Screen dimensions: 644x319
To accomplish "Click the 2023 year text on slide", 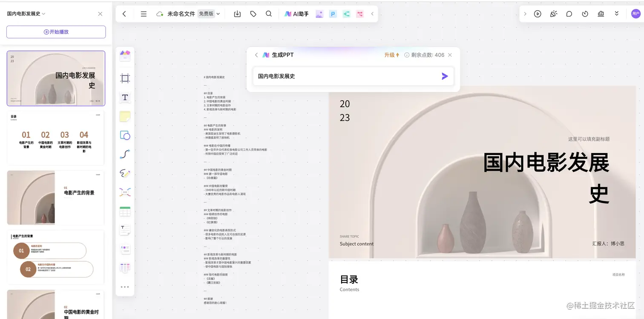I will tap(345, 111).
